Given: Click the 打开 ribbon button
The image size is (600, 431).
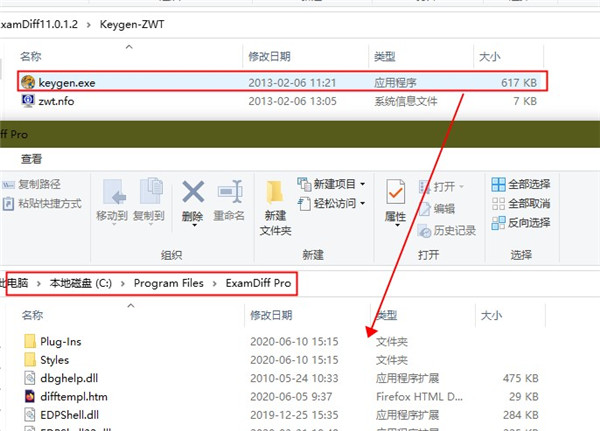Looking at the screenshot, I should (x=437, y=187).
